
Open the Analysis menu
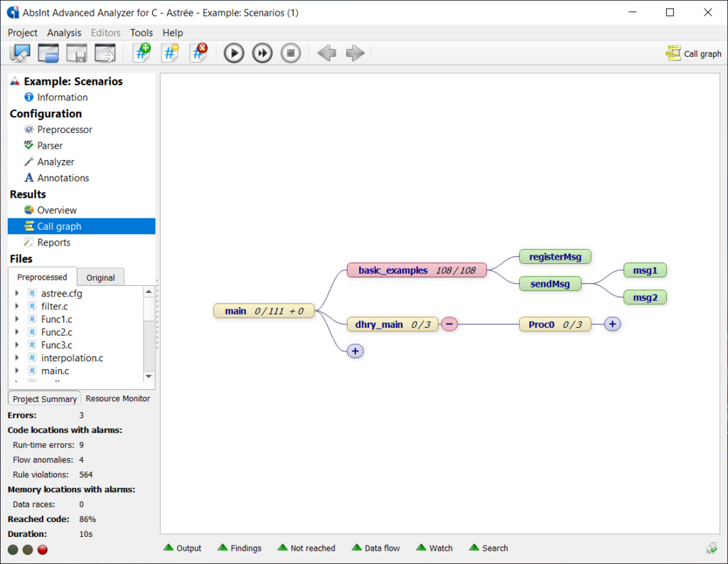64,33
